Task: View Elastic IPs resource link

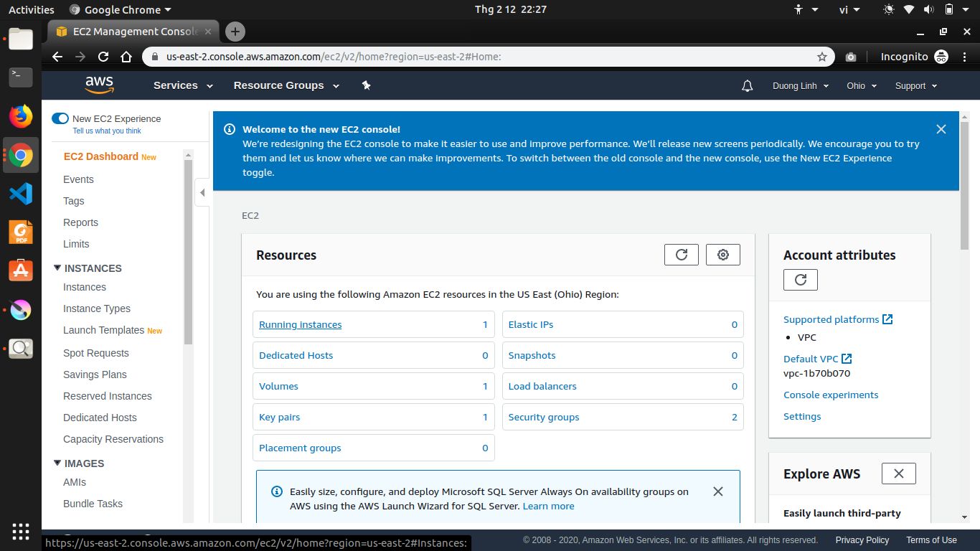Action: (531, 325)
